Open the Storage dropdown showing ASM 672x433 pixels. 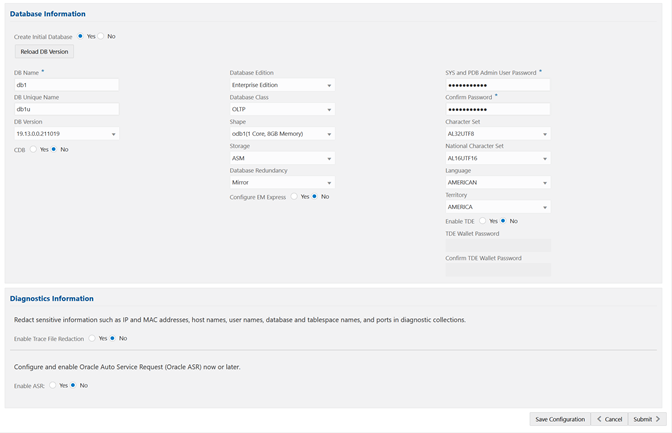click(x=282, y=158)
